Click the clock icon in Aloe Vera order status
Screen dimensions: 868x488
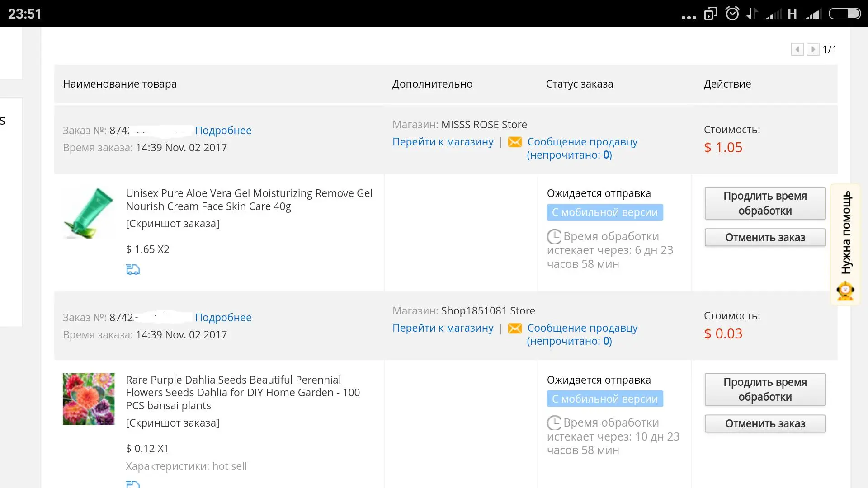tap(554, 236)
